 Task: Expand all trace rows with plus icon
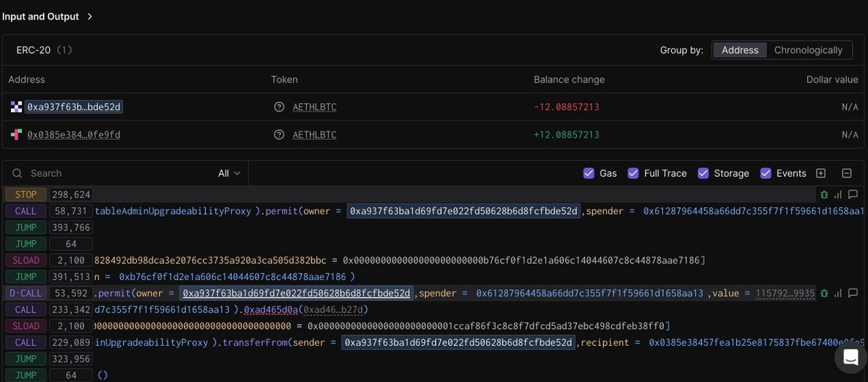[821, 173]
